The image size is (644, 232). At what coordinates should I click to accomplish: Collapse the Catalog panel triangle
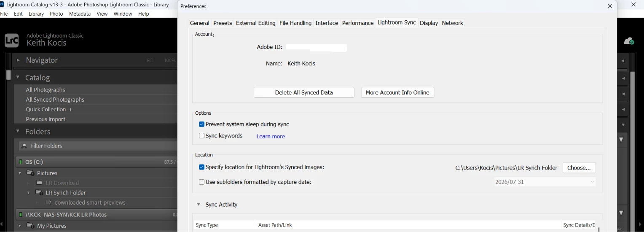[18, 77]
